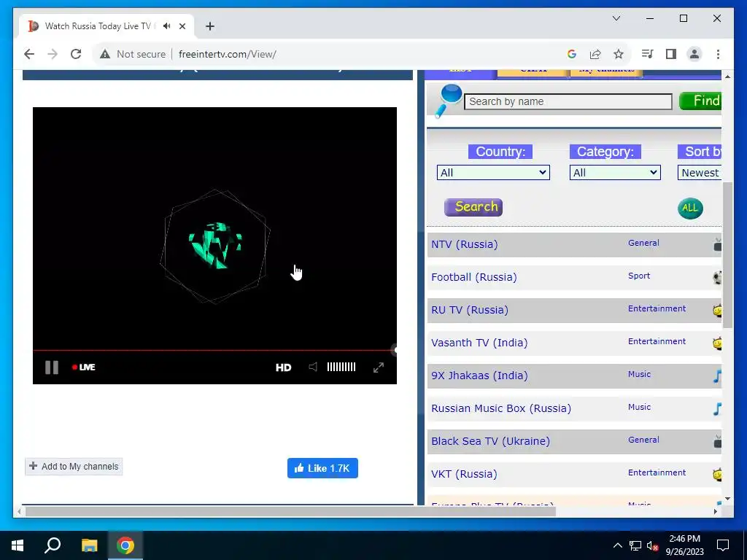Click smiley icon in Vasanth TV row
Viewport: 747px width, 560px height.
click(717, 343)
